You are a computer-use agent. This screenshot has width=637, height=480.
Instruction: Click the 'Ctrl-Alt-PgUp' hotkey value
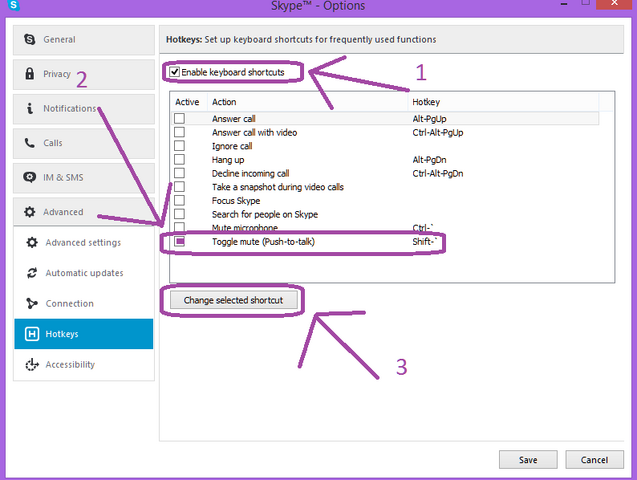click(438, 132)
